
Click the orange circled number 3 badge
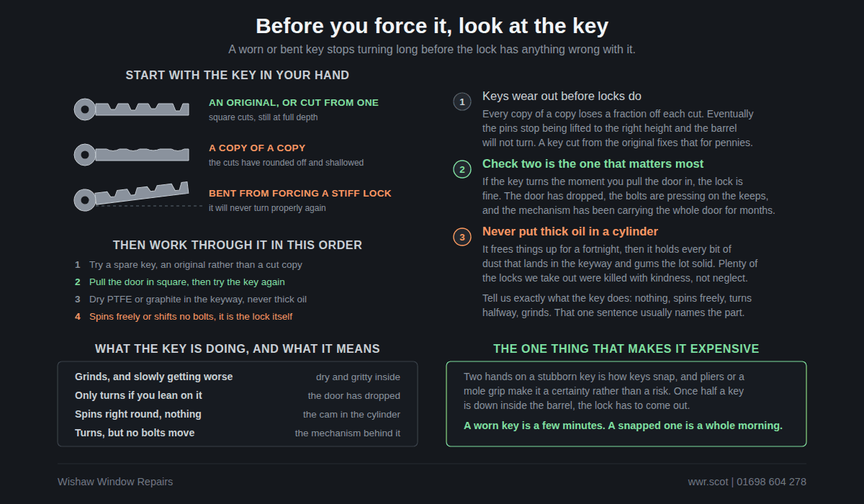[462, 237]
